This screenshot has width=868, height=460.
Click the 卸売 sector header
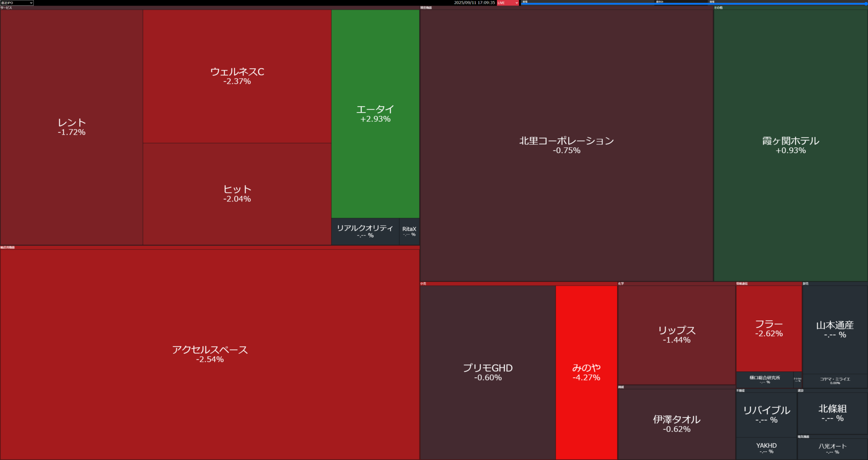pos(835,284)
